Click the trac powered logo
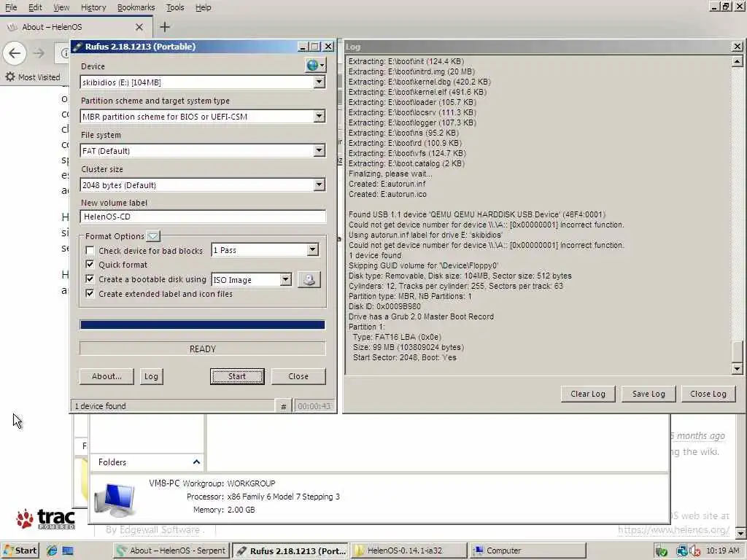The width and height of the screenshot is (747, 560). (x=46, y=519)
